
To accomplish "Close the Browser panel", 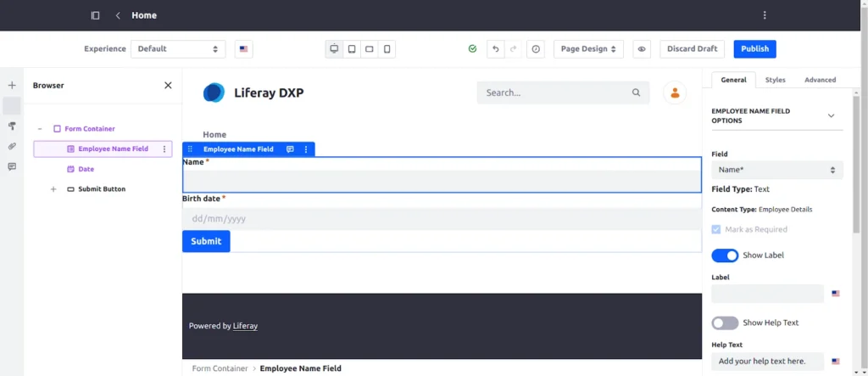I will 168,86.
